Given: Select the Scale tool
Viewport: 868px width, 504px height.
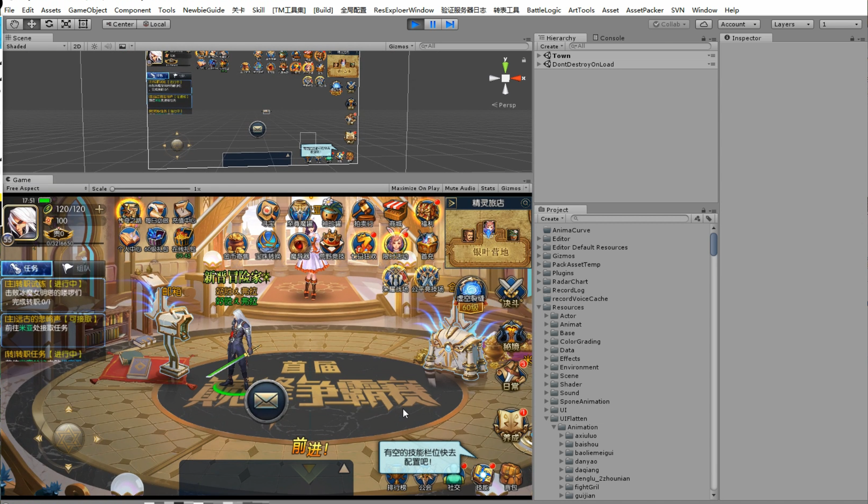Looking at the screenshot, I should point(66,24).
